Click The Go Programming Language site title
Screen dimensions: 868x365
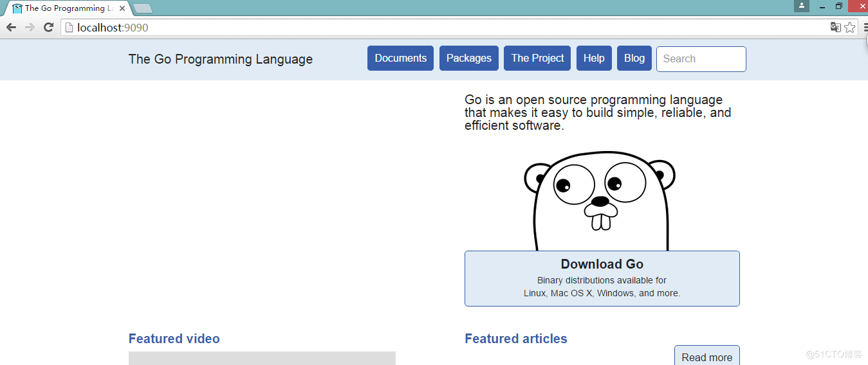[x=221, y=59]
